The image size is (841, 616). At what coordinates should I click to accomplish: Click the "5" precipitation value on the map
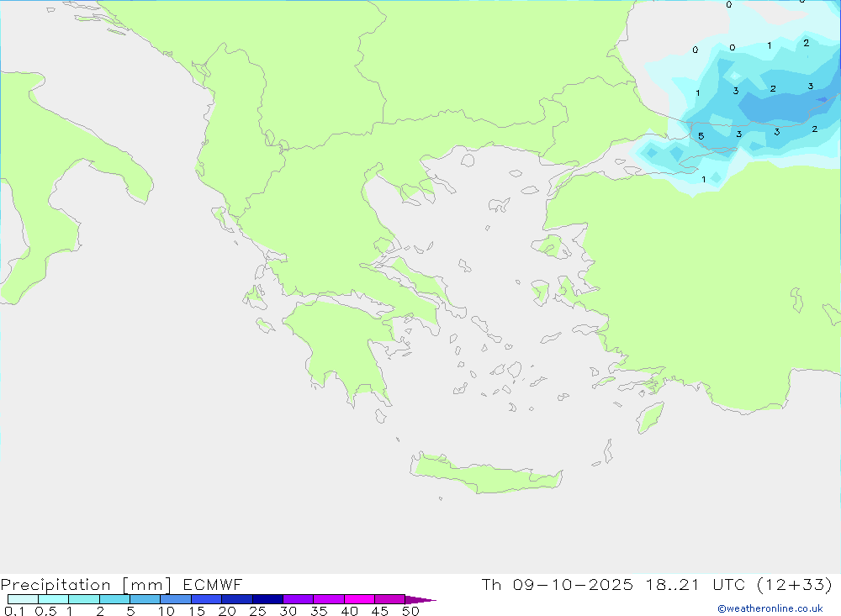click(701, 136)
